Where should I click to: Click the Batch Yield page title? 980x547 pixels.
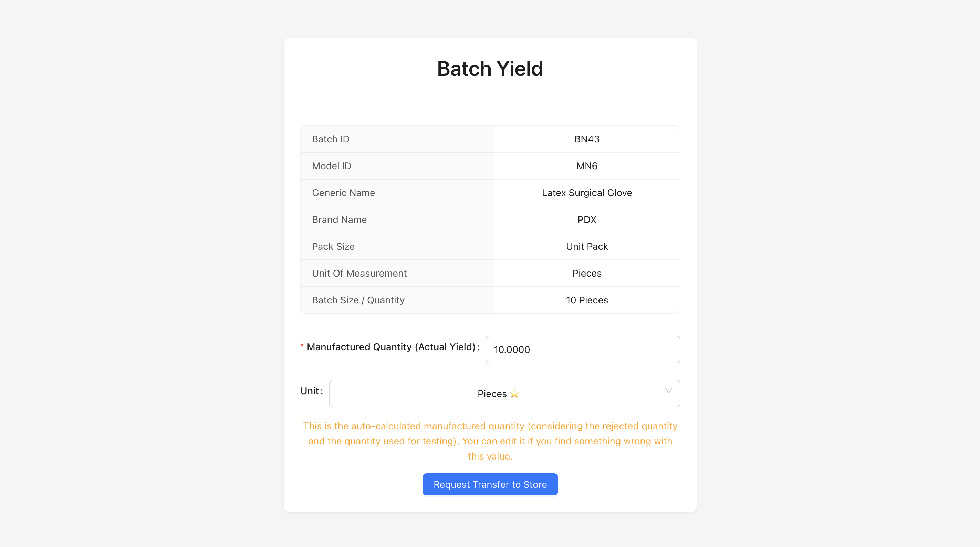pyautogui.click(x=490, y=68)
